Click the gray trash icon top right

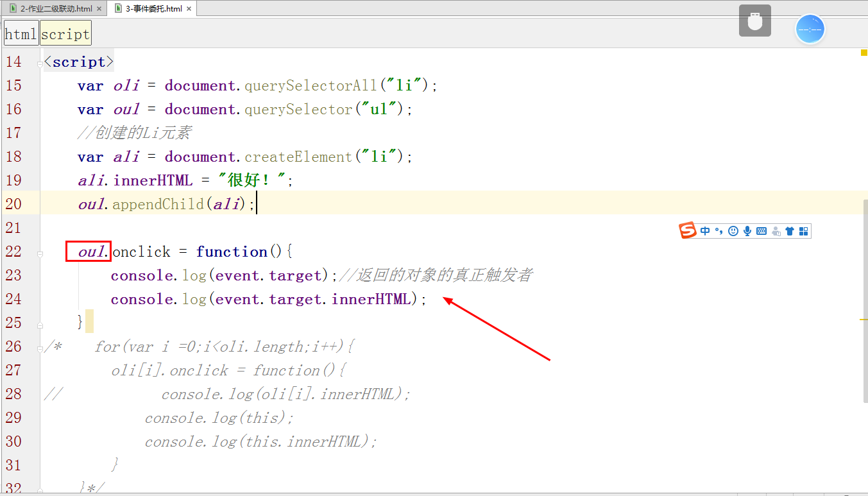754,21
